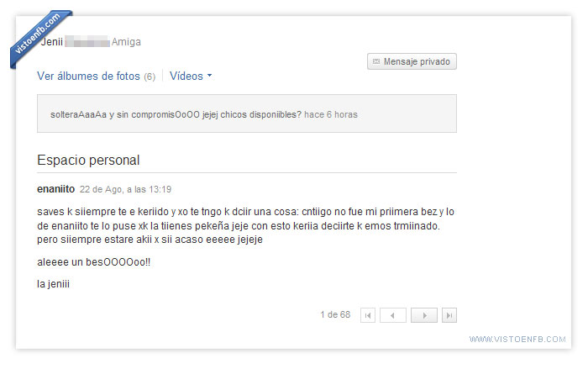Viewport: 588px width, 369px height.
Task: Click the solteraAaaAa status message box
Action: (247, 113)
